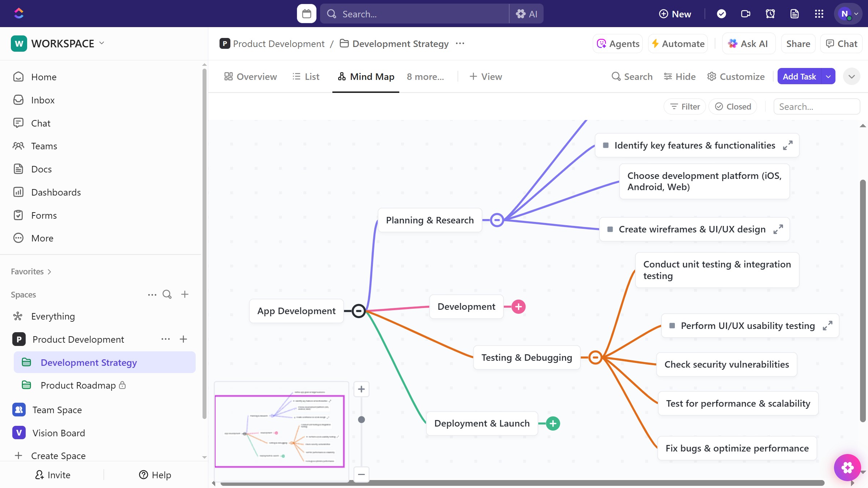Open the Notepad document icon in header
Image resolution: width=868 pixels, height=488 pixels.
795,13
